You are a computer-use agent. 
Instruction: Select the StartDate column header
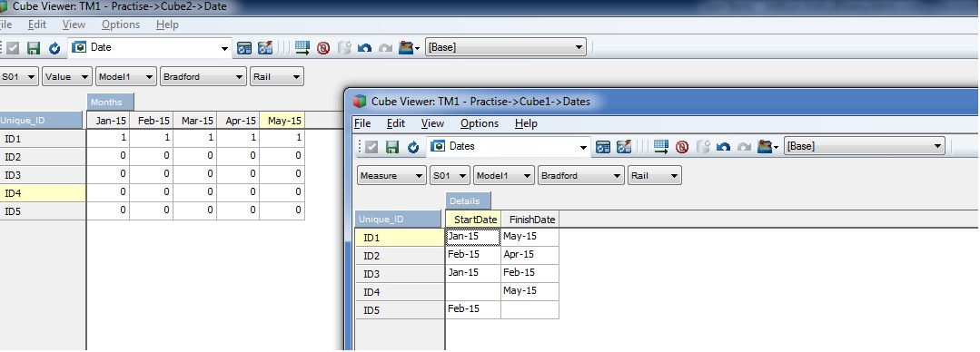point(473,219)
